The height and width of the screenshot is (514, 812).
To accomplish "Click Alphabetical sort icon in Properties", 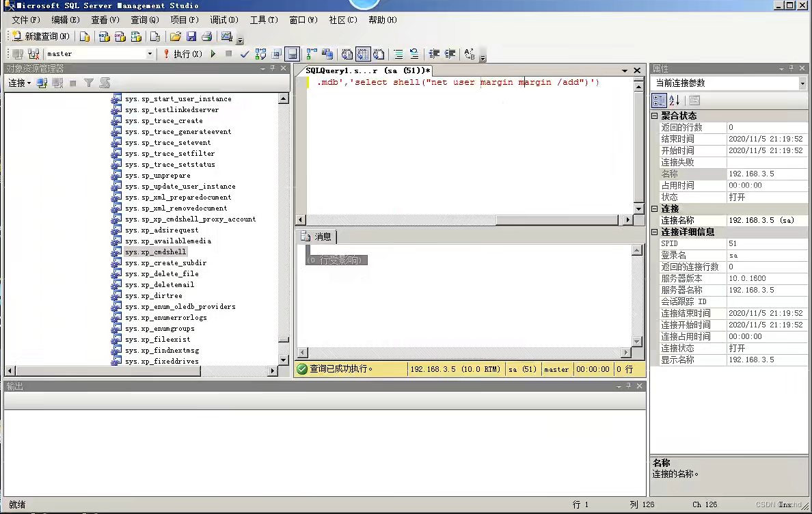I will point(674,100).
